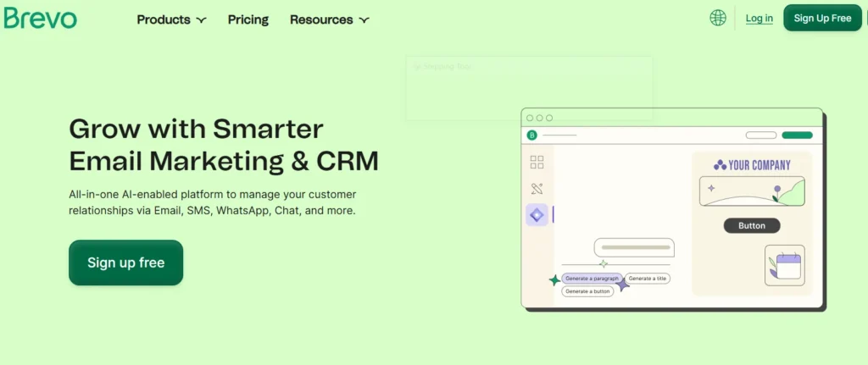868x365 pixels.
Task: Click the grid icon in illustration sidebar
Action: click(537, 162)
